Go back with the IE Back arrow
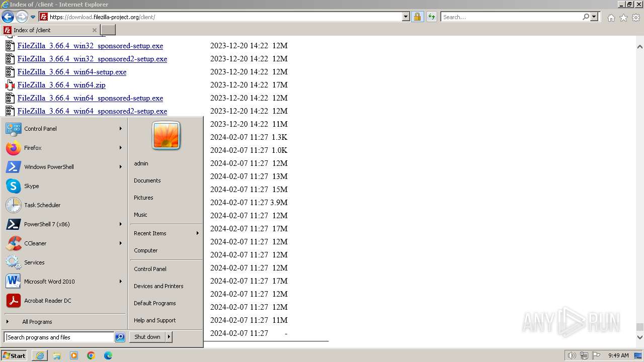 point(8,17)
